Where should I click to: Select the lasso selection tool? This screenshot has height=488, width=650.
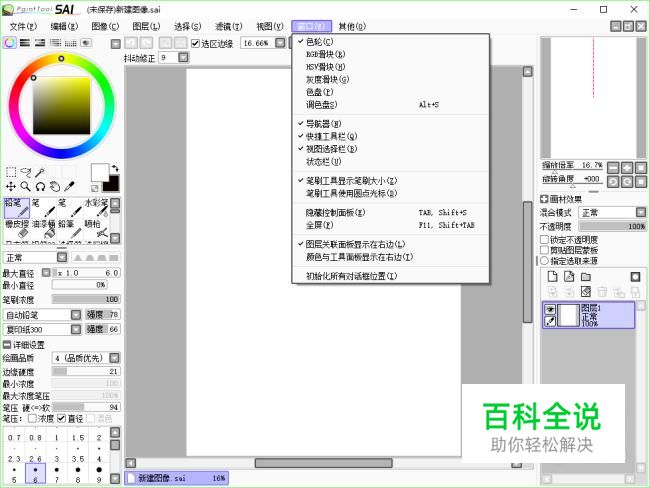tap(26, 172)
